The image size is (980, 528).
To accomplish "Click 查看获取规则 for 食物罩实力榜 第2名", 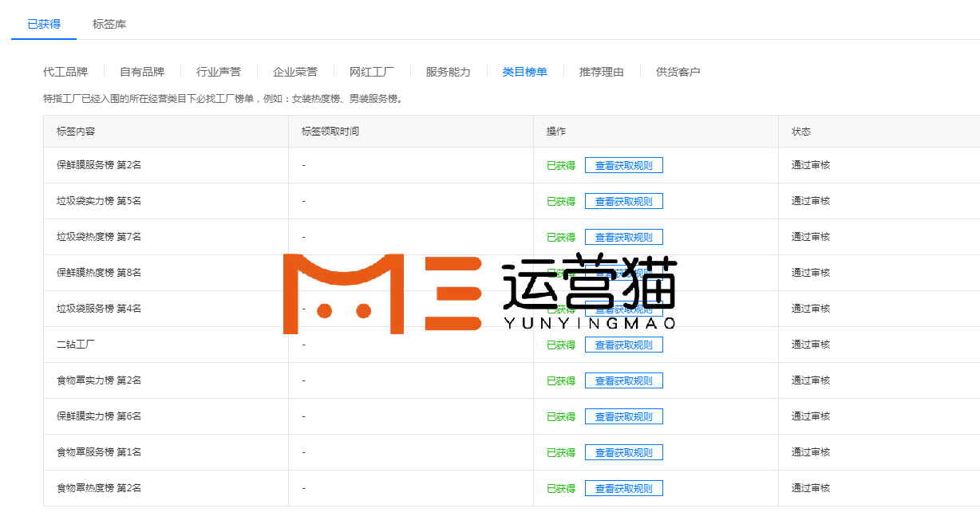I will [624, 381].
